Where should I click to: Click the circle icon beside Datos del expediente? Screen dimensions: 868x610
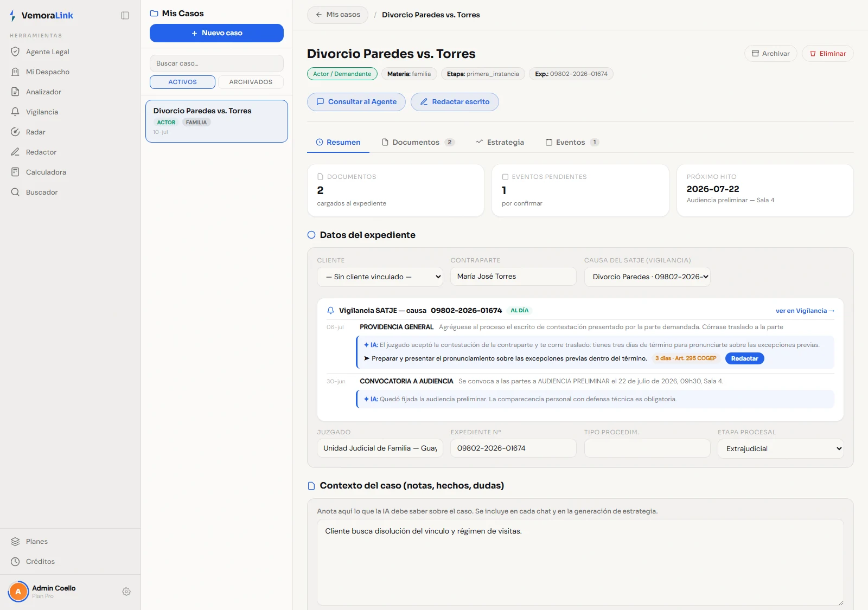point(311,235)
